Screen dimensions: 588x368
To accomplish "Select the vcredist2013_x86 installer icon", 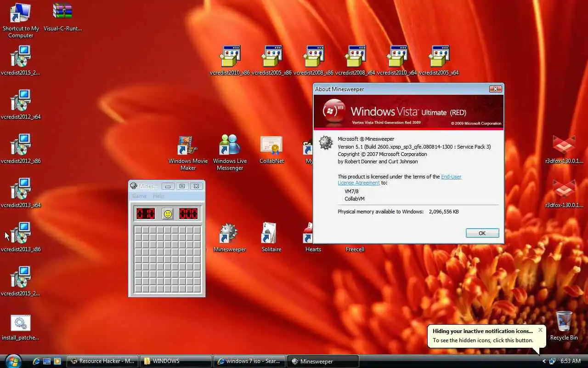I will click(x=21, y=238).
